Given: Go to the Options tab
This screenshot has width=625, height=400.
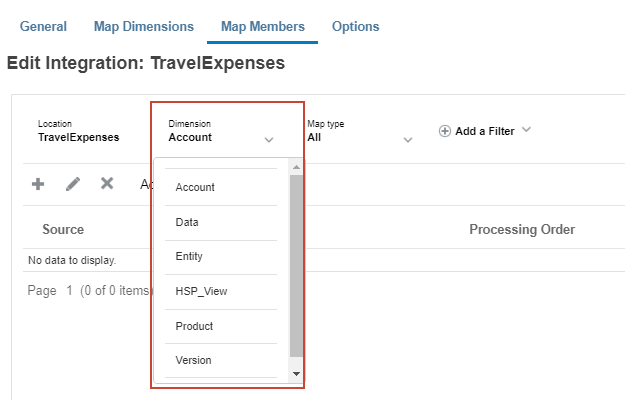Looking at the screenshot, I should tap(355, 26).
